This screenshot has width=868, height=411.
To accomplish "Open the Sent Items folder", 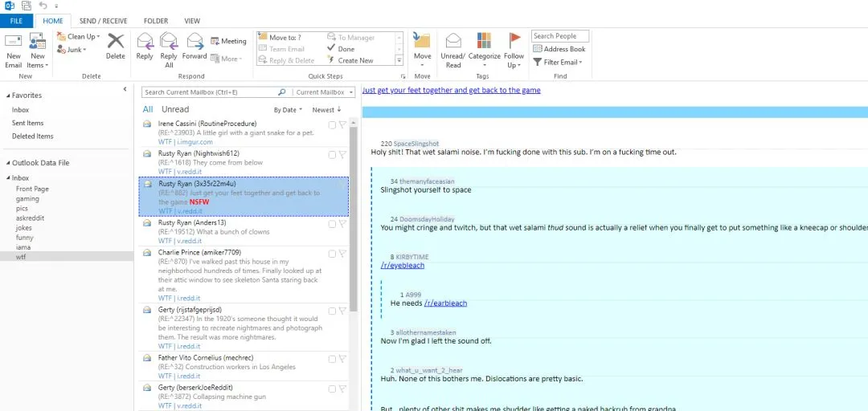I will point(27,123).
